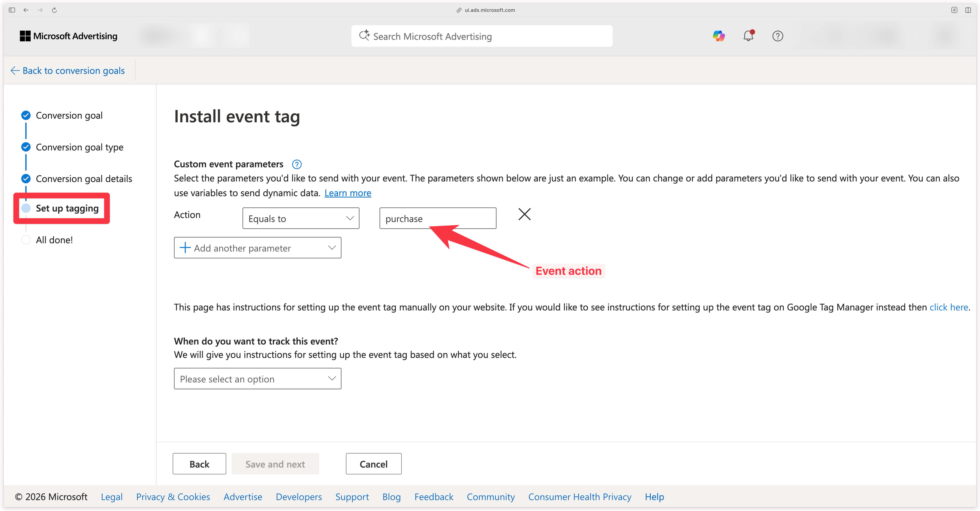Open the notifications bell

[x=748, y=36]
